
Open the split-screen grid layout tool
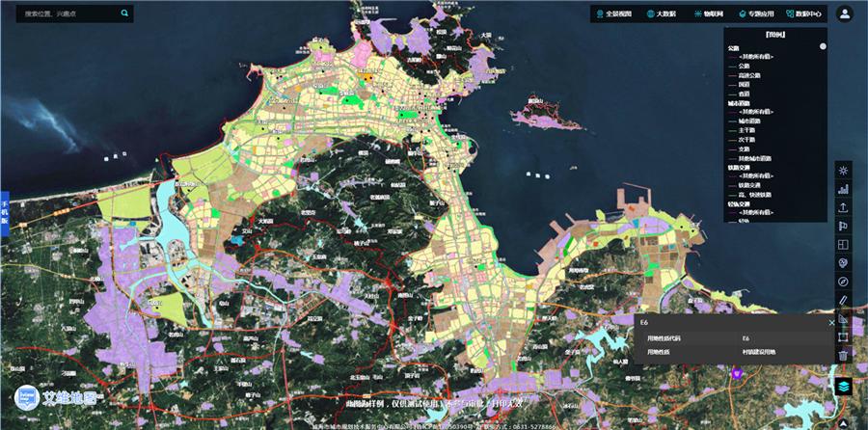(843, 244)
